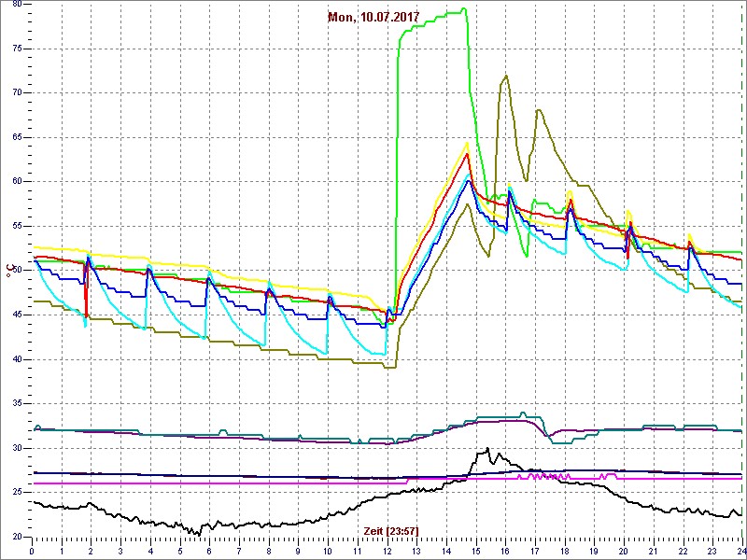This screenshot has width=747, height=560.
Task: Click hour 3 on the time axis
Action: [120, 551]
